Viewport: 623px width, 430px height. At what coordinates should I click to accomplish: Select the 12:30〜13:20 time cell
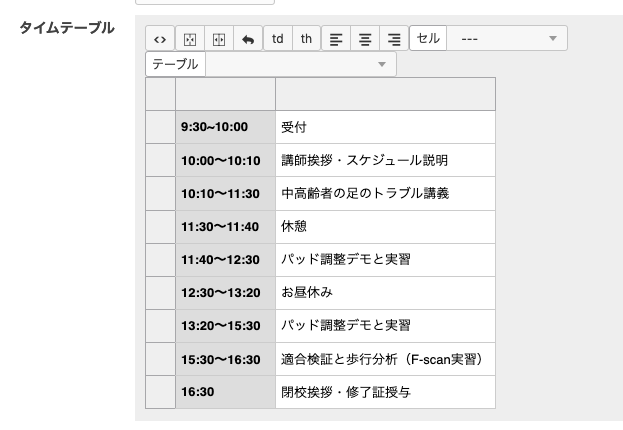coord(225,292)
